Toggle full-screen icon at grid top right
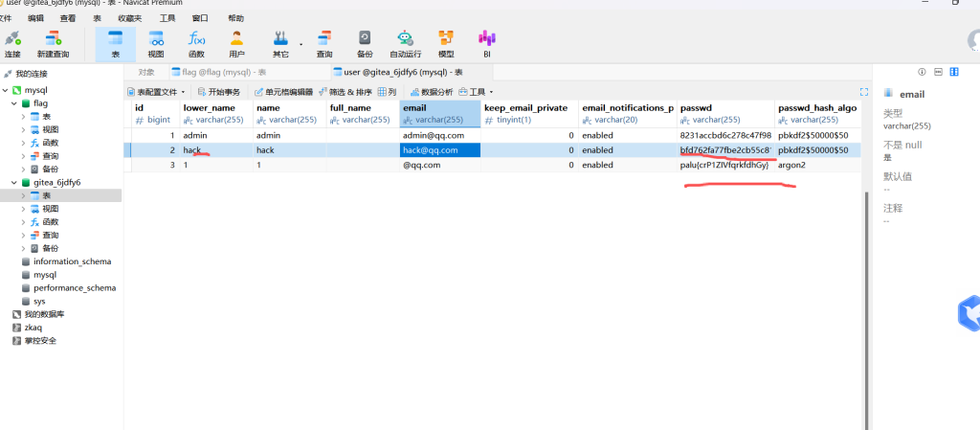Image resolution: width=980 pixels, height=430 pixels. coord(864,92)
